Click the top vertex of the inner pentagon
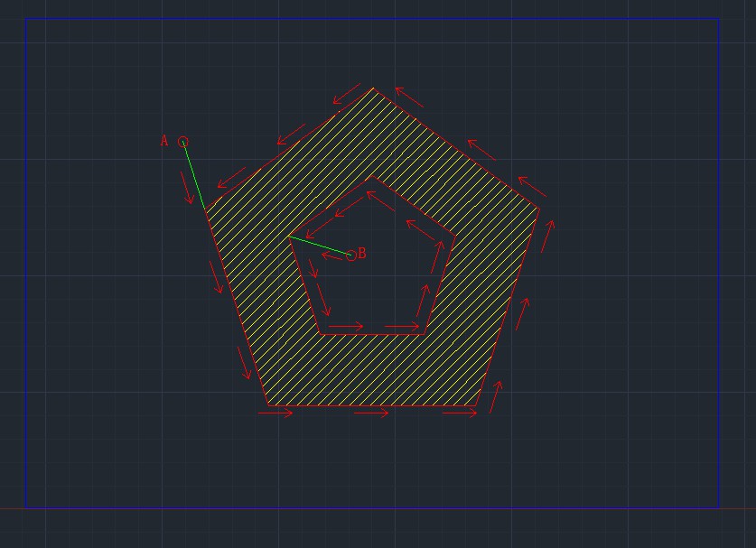Screen dimensions: 756x548 coord(371,178)
